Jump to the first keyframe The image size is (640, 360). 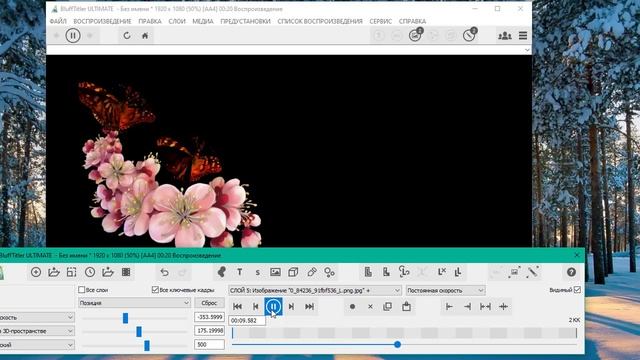pyautogui.click(x=238, y=307)
